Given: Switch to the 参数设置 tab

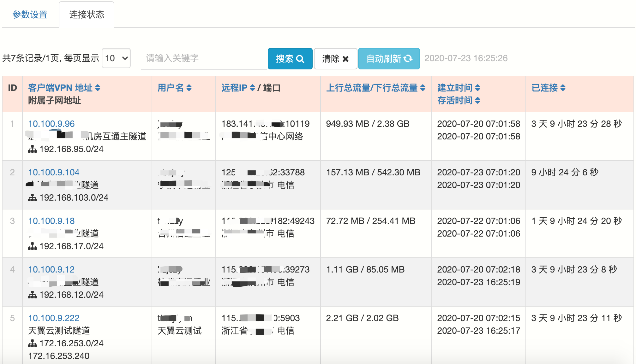Looking at the screenshot, I should 30,15.
